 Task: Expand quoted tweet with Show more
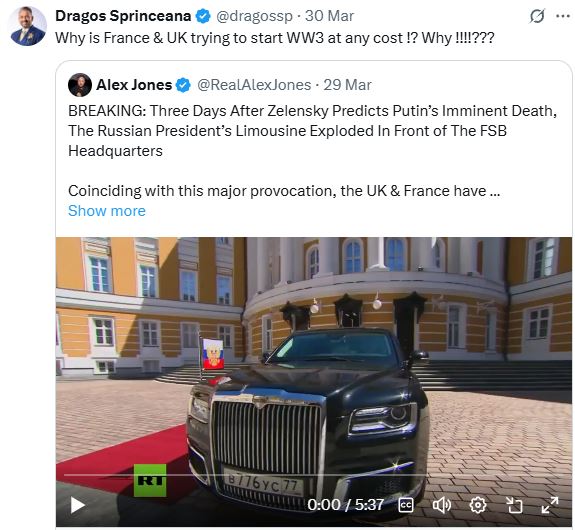point(107,211)
